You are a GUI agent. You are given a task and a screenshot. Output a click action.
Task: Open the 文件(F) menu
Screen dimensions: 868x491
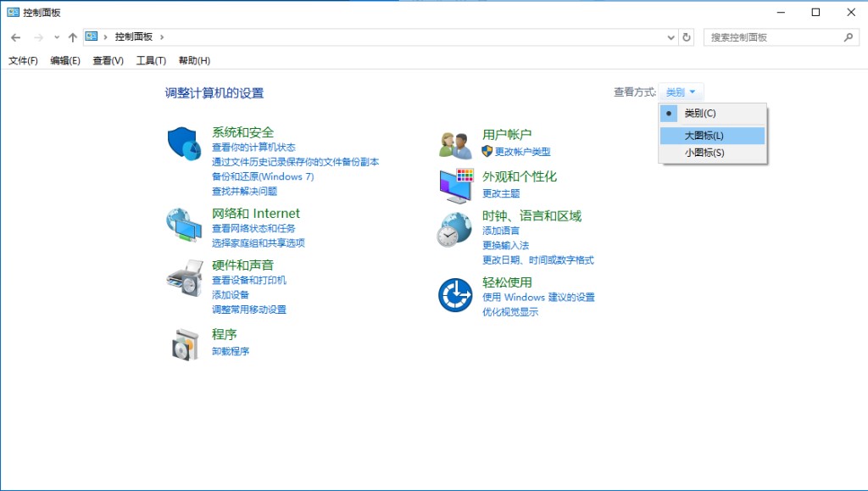click(23, 60)
